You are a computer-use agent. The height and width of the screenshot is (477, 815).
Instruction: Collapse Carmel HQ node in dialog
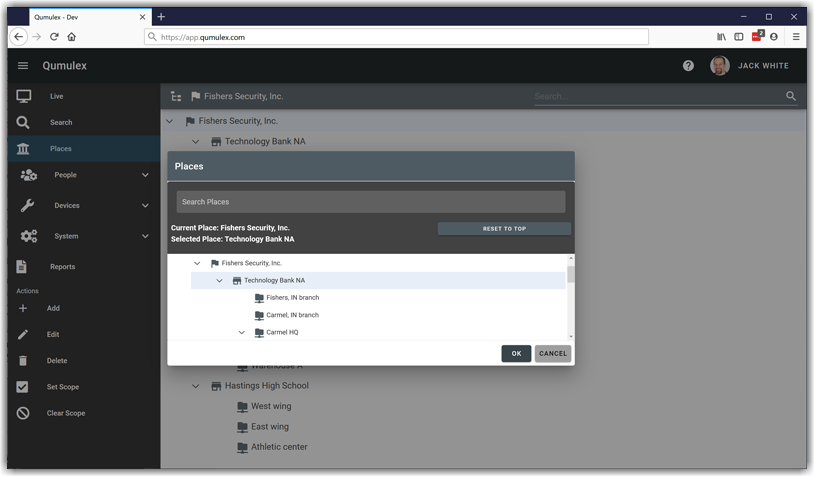click(x=241, y=332)
